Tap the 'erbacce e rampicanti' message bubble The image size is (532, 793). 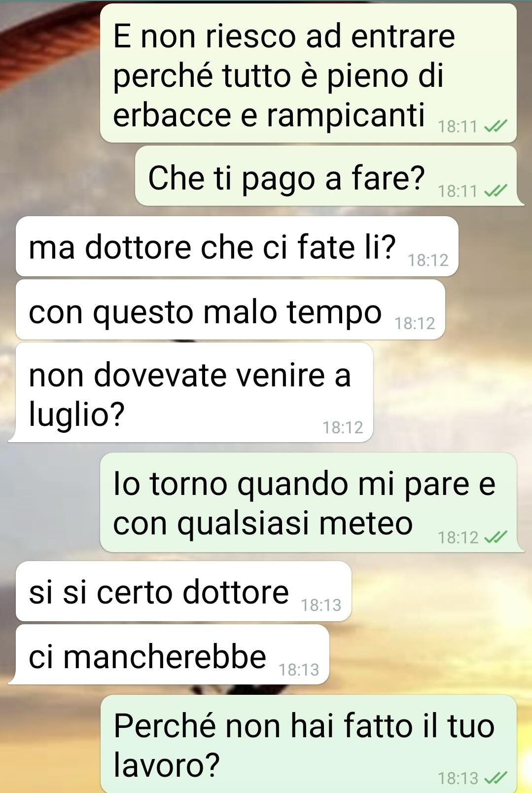coord(308,73)
